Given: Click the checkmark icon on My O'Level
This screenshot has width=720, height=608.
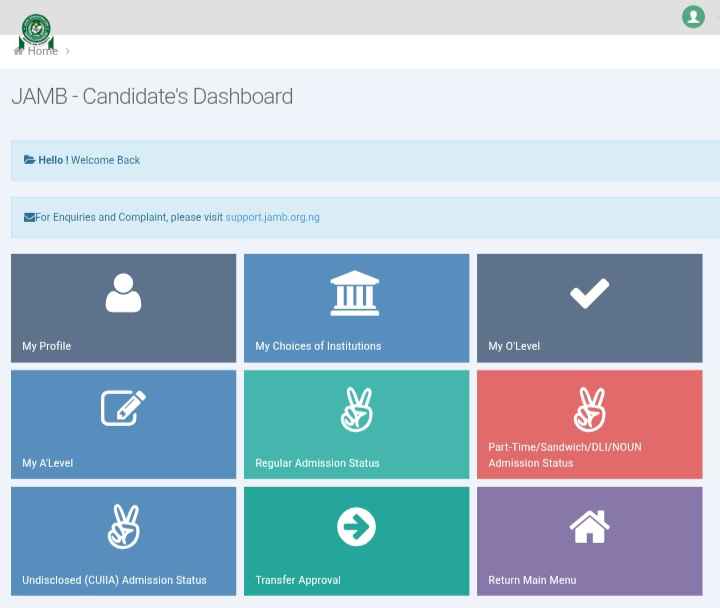Looking at the screenshot, I should pos(589,293).
